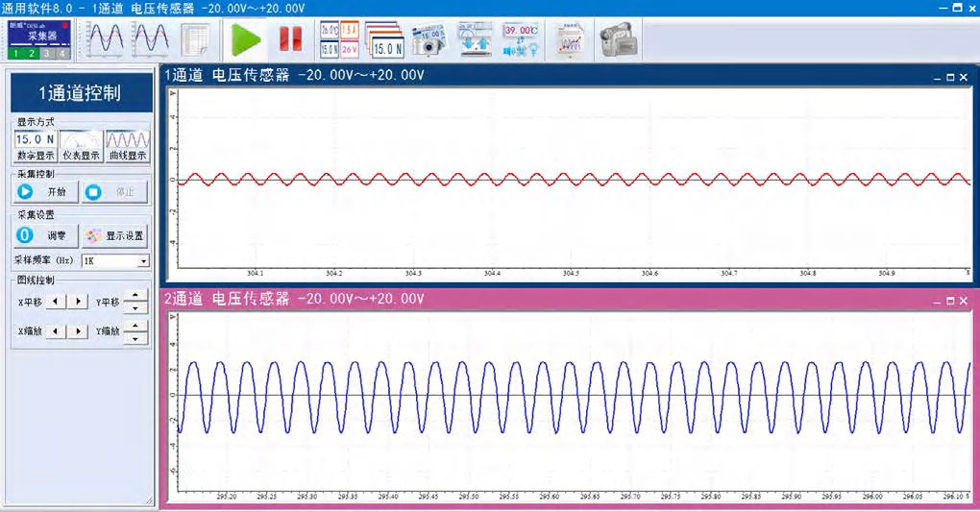Click the four-value multi-display toolbar icon
The image size is (980, 512).
339,39
